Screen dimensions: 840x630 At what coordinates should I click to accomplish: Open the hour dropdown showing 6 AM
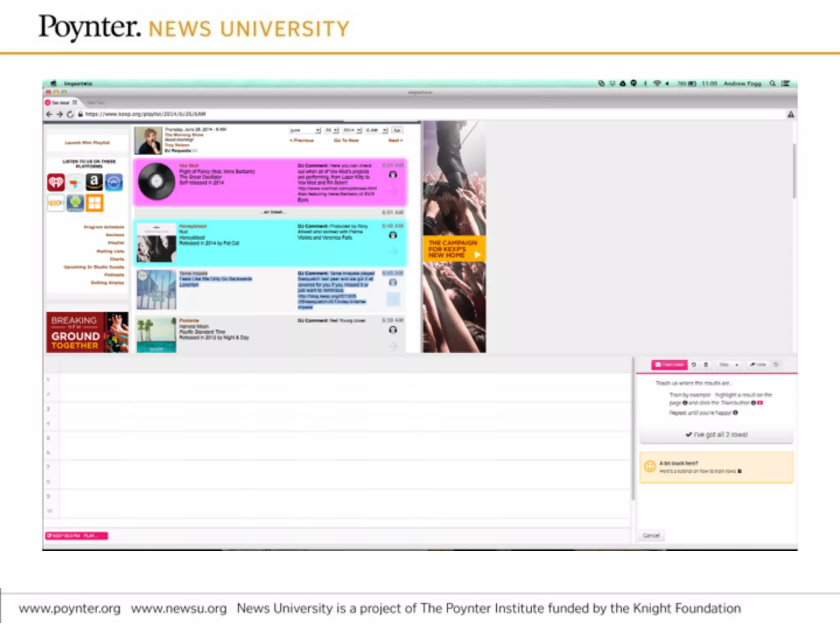[x=377, y=130]
